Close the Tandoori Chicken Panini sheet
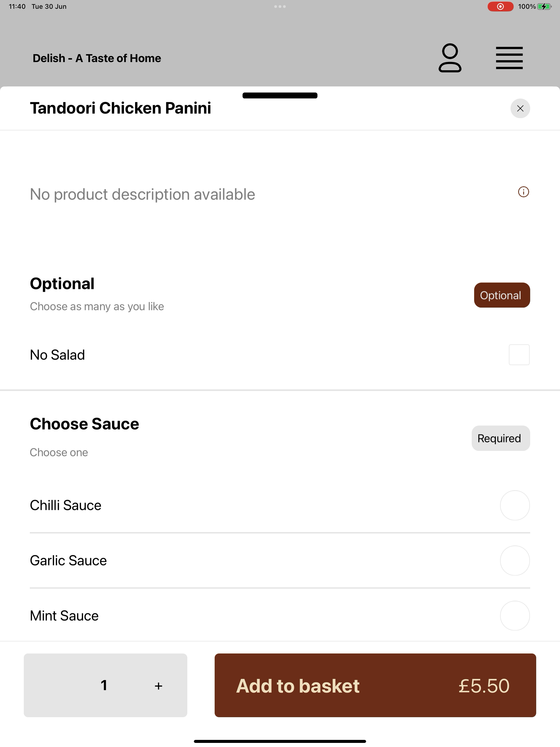This screenshot has height=747, width=560. [x=520, y=108]
